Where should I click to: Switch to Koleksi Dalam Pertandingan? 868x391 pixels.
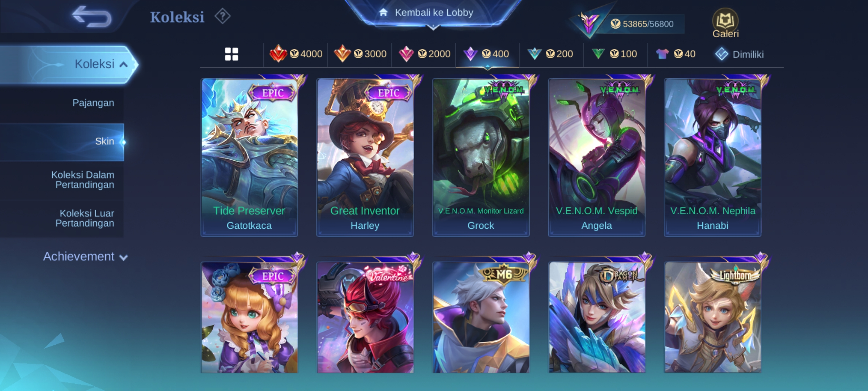[x=82, y=180]
